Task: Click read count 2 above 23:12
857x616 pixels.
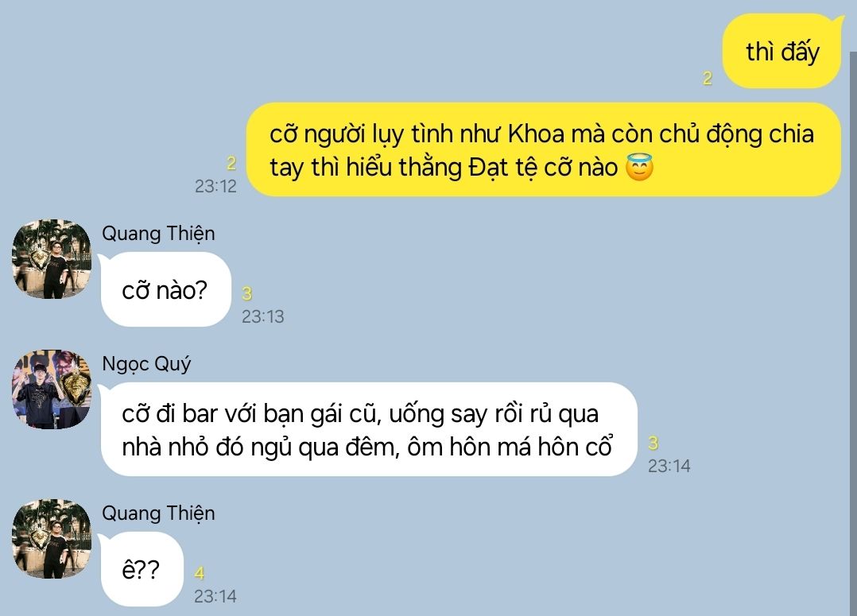Action: tap(231, 163)
